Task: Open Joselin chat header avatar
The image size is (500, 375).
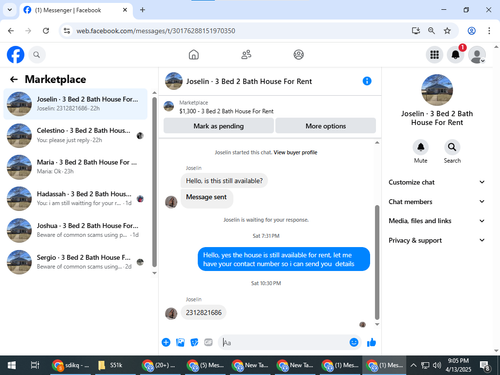Action: tap(174, 81)
